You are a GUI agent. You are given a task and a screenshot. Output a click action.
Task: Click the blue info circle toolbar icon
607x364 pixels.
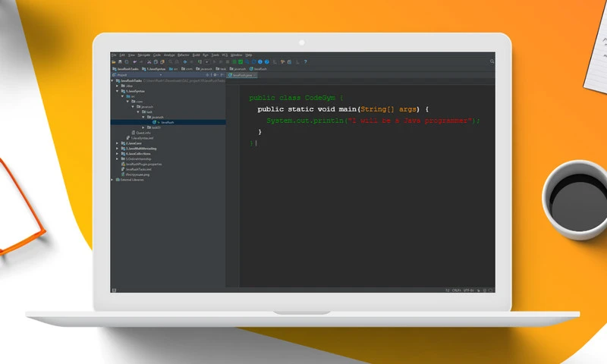click(x=259, y=61)
